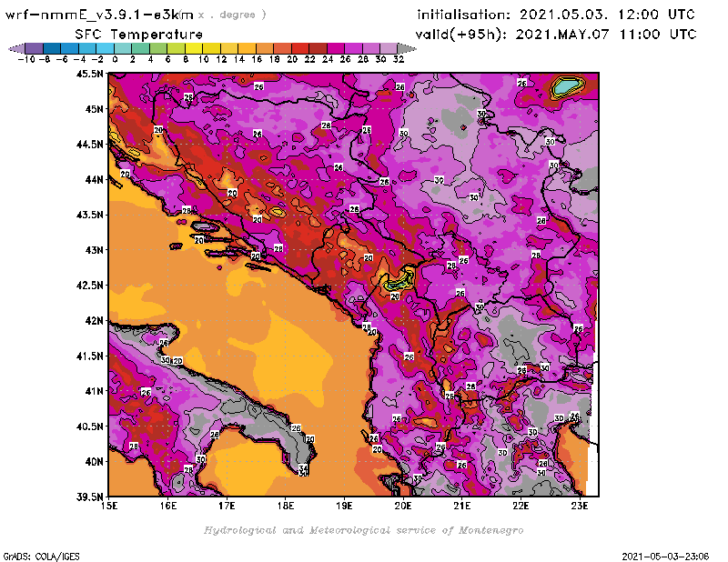Screen dimensions: 728x562
Task: Click the '18E' longitude axis label
Action: (286, 506)
